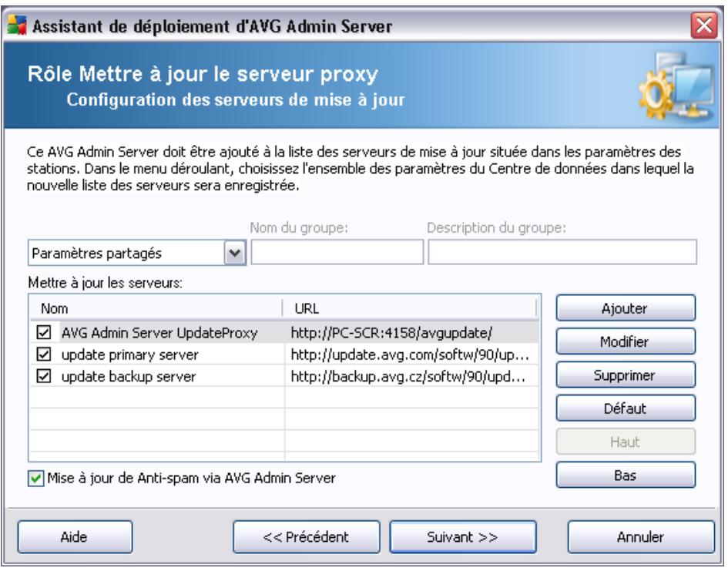The width and height of the screenshot is (728, 568).
Task: Click the Modifier button
Action: click(626, 341)
